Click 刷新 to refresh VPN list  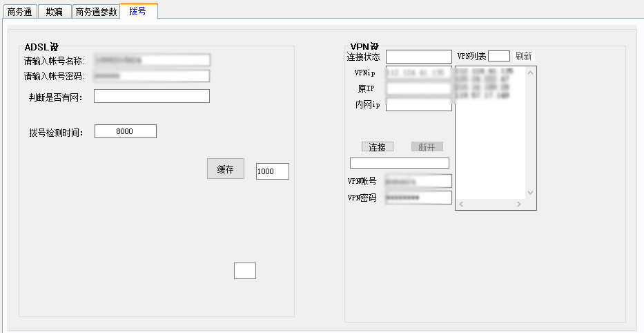(523, 56)
